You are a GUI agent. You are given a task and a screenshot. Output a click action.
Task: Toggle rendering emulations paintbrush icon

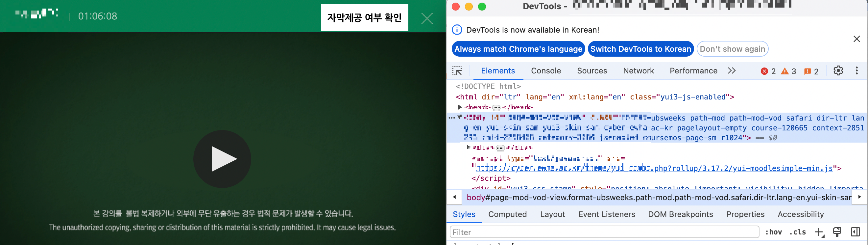(837, 232)
